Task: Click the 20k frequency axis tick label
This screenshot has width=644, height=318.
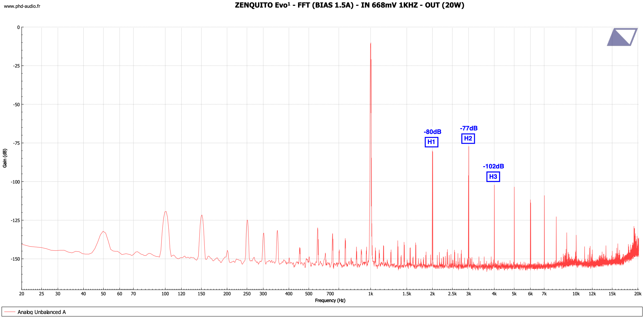Action: 638,294
